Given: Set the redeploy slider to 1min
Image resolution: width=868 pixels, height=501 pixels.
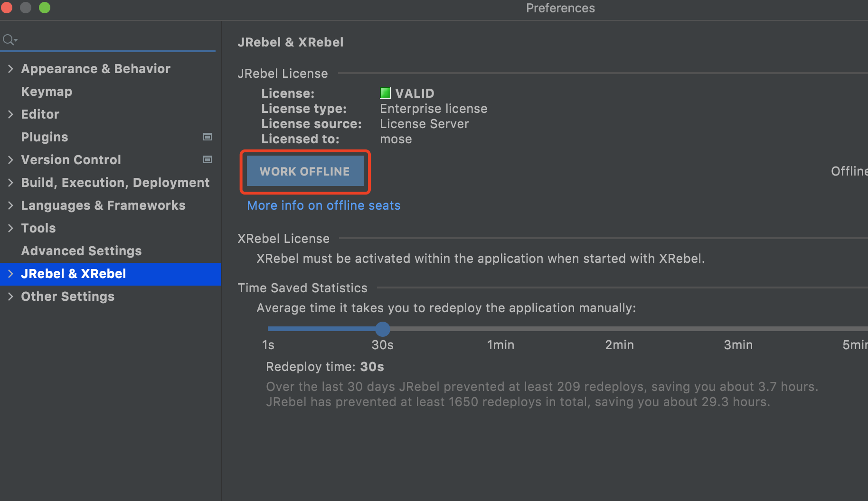Looking at the screenshot, I should [501, 329].
